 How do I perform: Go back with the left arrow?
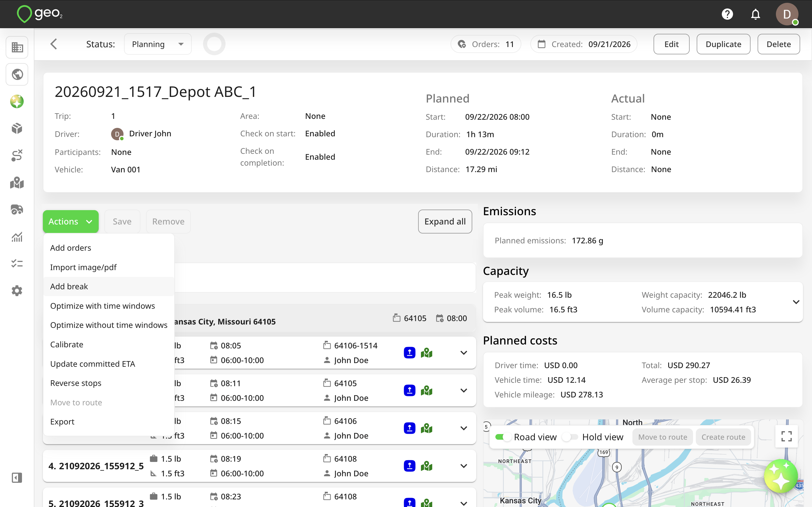(54, 44)
